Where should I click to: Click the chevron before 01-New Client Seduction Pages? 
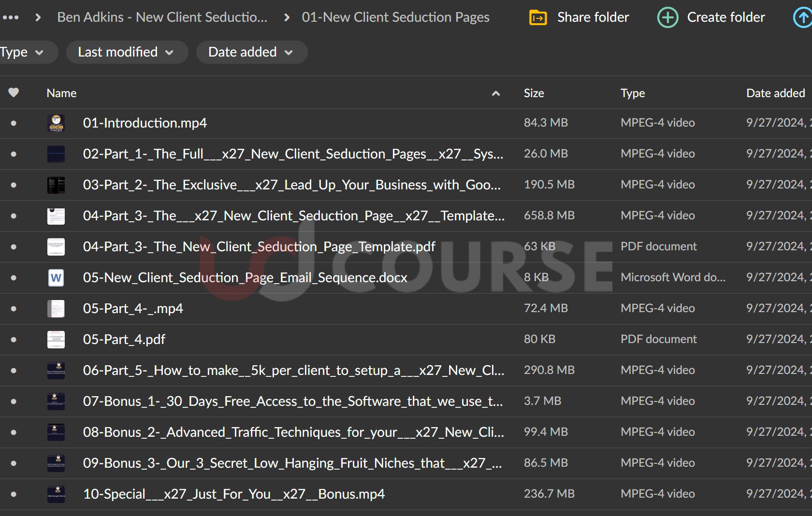click(287, 17)
